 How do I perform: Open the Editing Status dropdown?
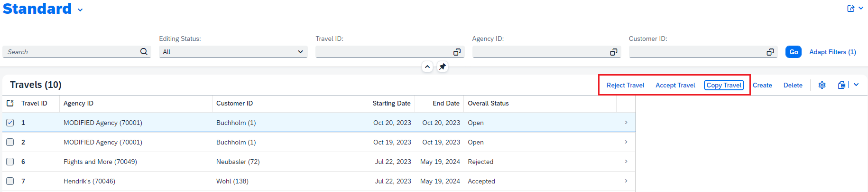click(x=233, y=52)
